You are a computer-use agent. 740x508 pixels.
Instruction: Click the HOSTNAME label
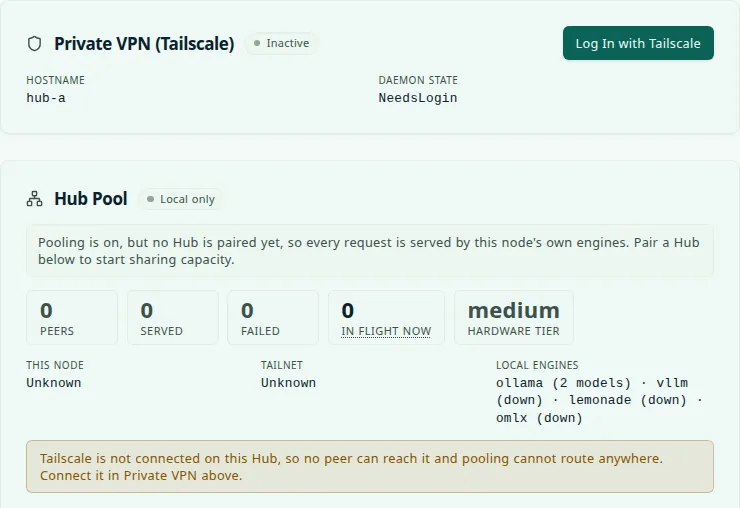coord(55,80)
